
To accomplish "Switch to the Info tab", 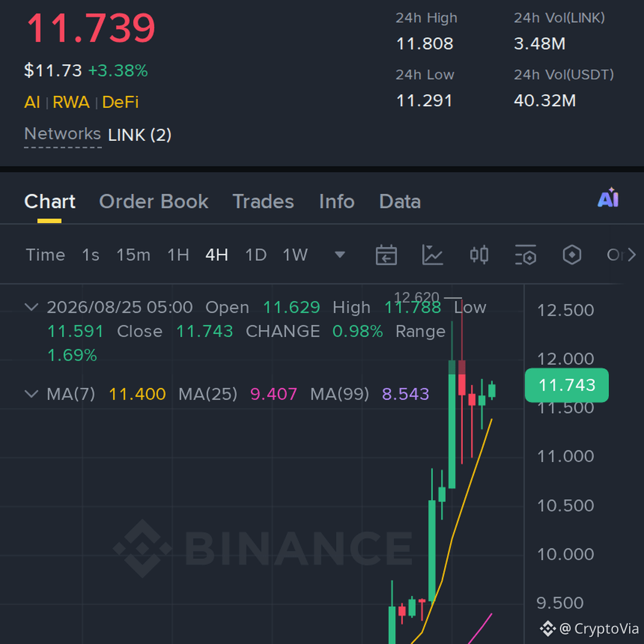I will pos(337,202).
